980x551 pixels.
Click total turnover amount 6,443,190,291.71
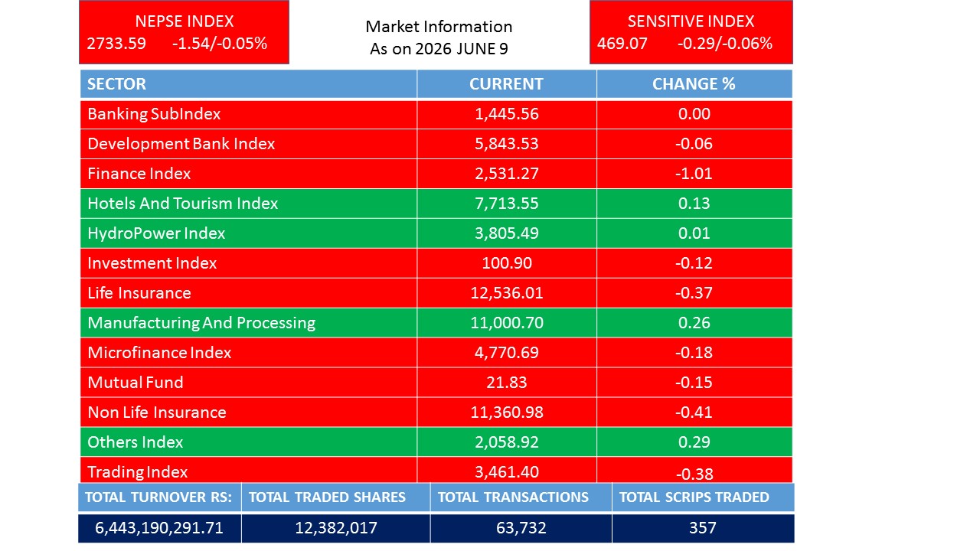[160, 528]
